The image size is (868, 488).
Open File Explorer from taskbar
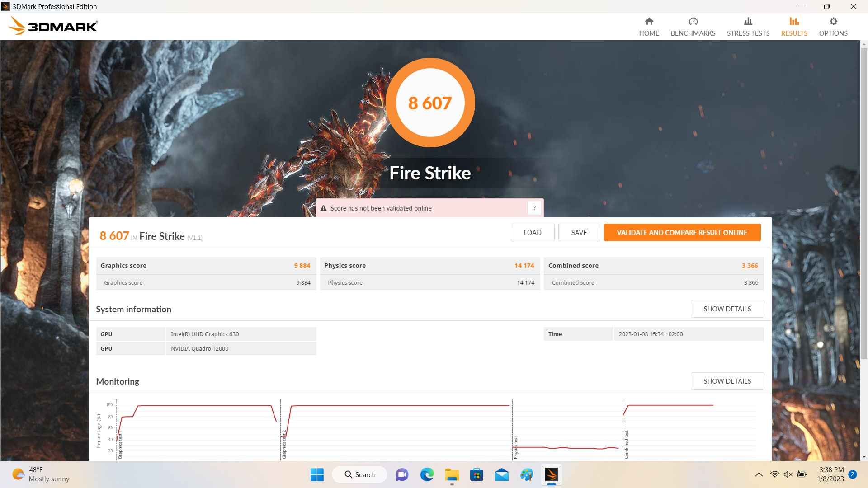[x=452, y=474]
